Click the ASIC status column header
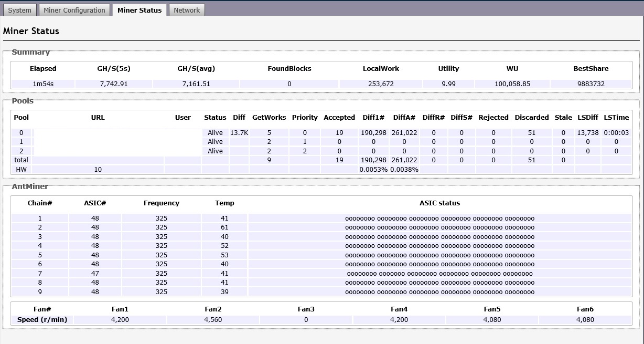 (x=439, y=203)
